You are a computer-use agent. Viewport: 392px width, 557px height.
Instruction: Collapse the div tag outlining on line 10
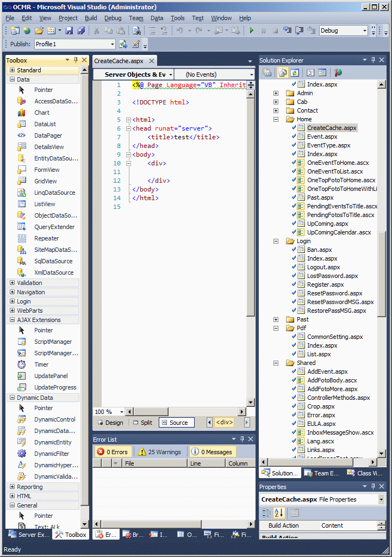click(x=128, y=163)
